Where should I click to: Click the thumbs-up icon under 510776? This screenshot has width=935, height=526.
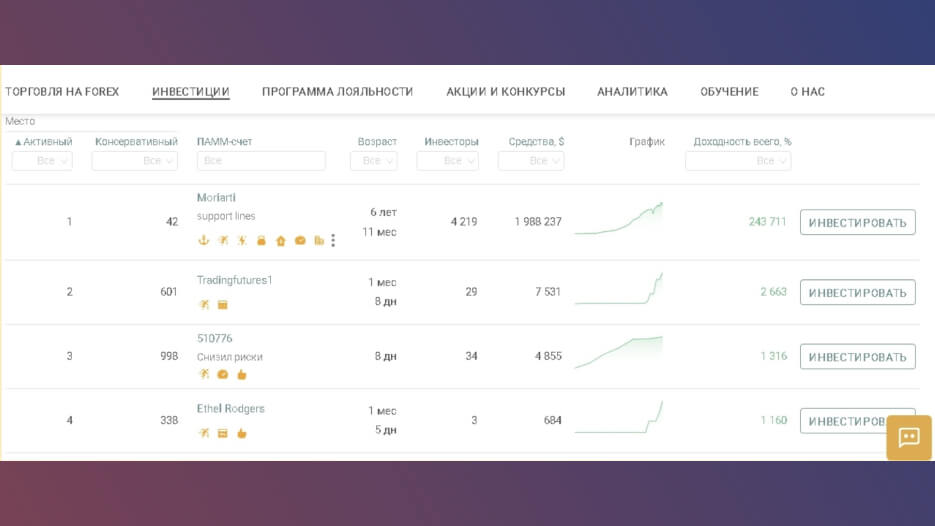(242, 375)
